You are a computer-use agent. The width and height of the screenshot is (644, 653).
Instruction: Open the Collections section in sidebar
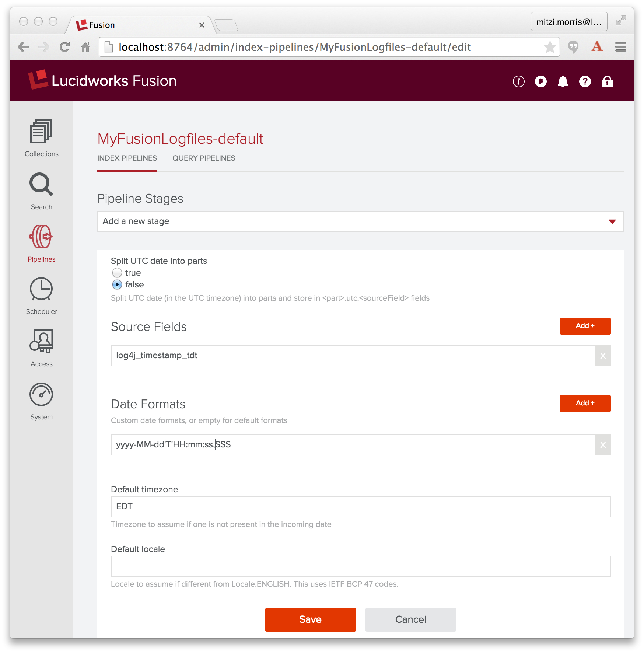click(x=41, y=138)
